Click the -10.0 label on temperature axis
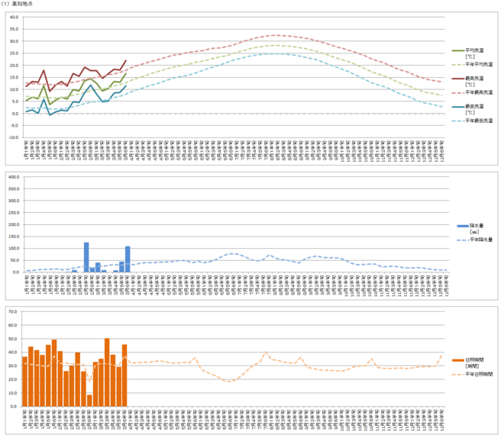 13,138
